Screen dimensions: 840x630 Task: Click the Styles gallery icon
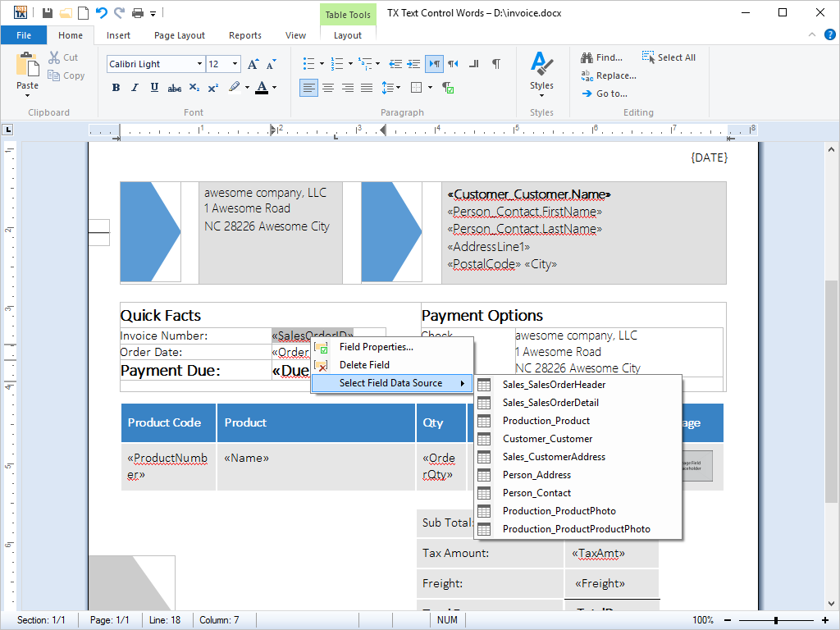541,70
